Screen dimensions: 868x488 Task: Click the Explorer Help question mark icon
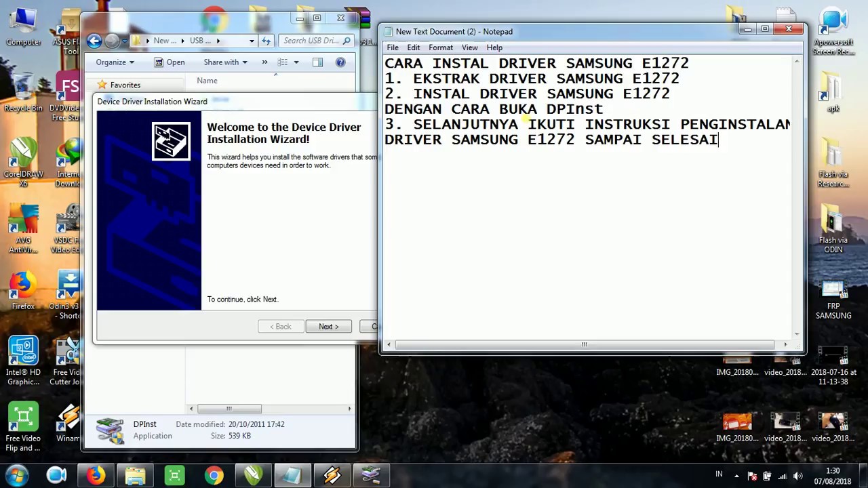340,62
